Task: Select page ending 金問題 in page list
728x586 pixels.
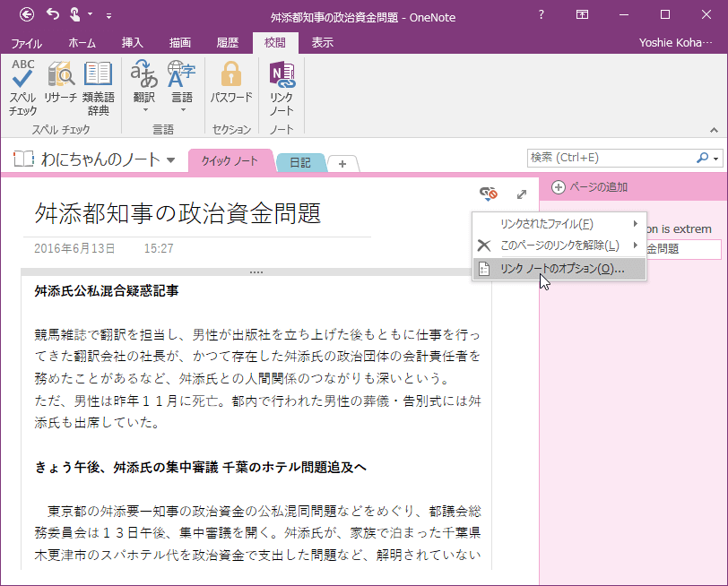Action: (683, 249)
